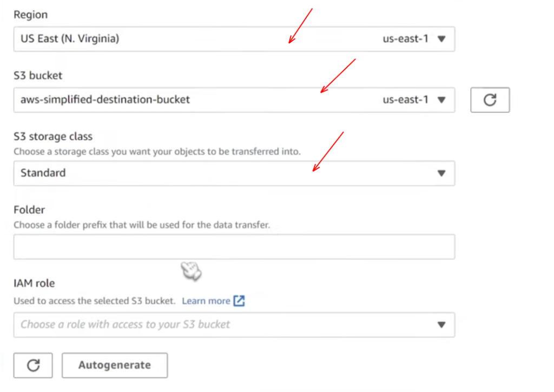Click the Region dropdown arrow
This screenshot has height=392, width=554.
pos(441,39)
